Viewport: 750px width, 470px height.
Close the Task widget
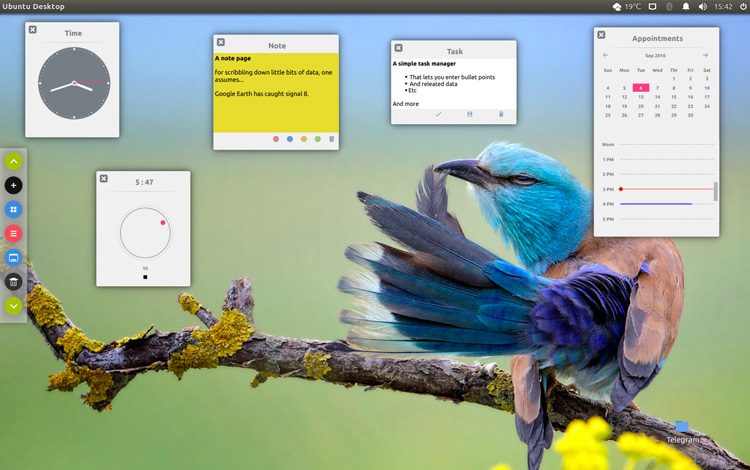[398, 48]
